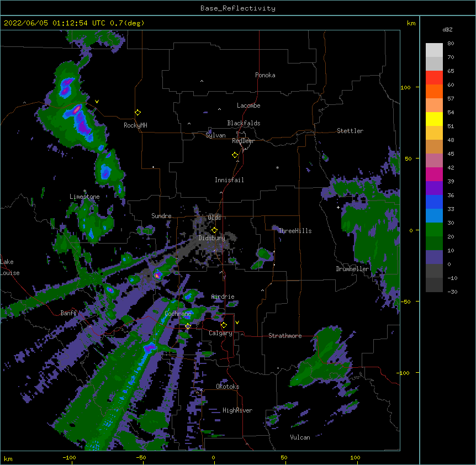Click the 2022/06/05 01:12:54 UTC timestamp
Screen dimensions: 476x465
[x=55, y=23]
